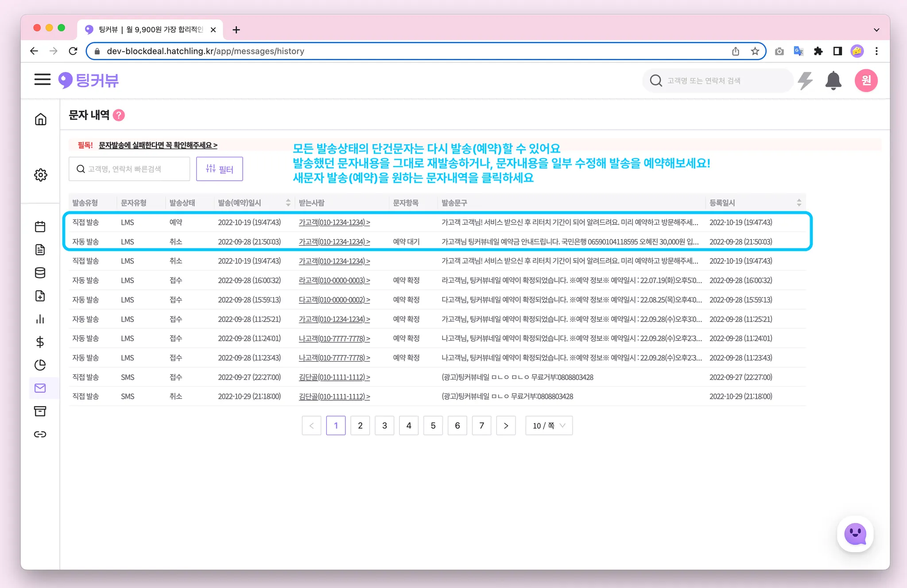907x588 pixels.
Task: Click the lightning bolt icon
Action: [805, 81]
